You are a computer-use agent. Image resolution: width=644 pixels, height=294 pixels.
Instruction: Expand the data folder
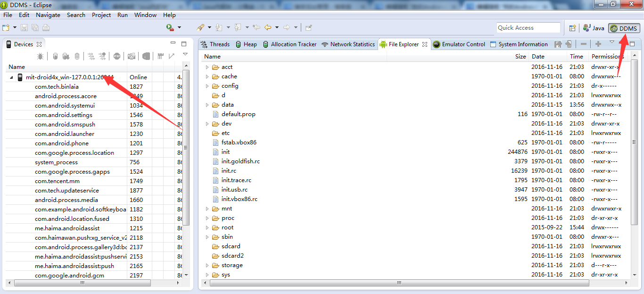click(207, 105)
